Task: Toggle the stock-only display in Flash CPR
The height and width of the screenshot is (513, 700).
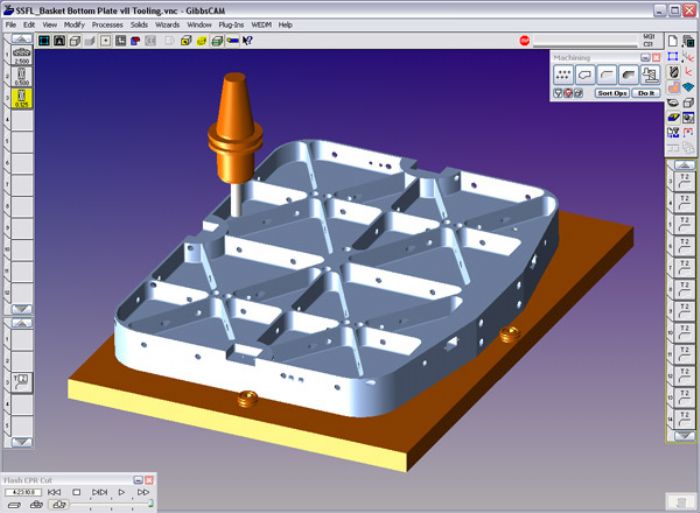Action: [x=14, y=505]
